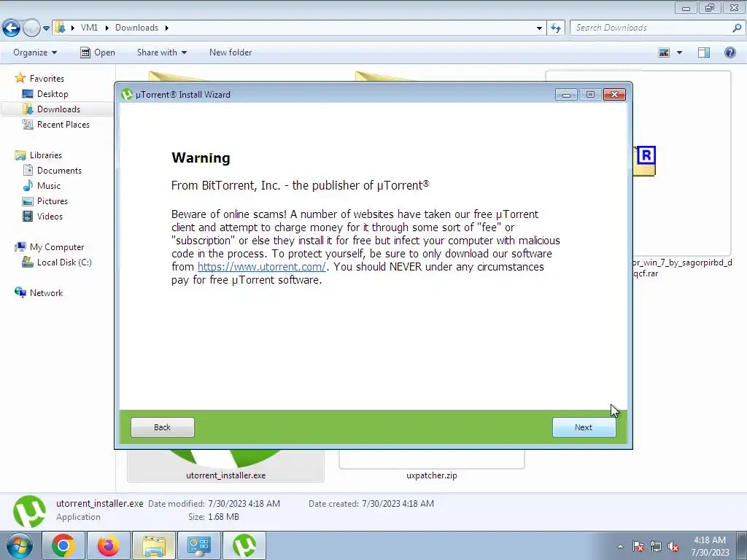Maximize the µTorrent Install Wizard window
Viewport: 747px width, 560px height.
coord(590,94)
